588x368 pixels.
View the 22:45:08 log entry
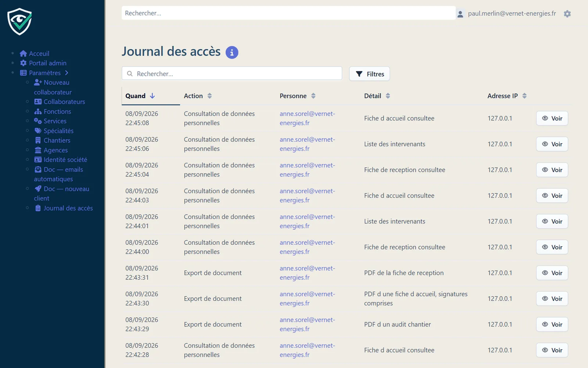(x=552, y=118)
